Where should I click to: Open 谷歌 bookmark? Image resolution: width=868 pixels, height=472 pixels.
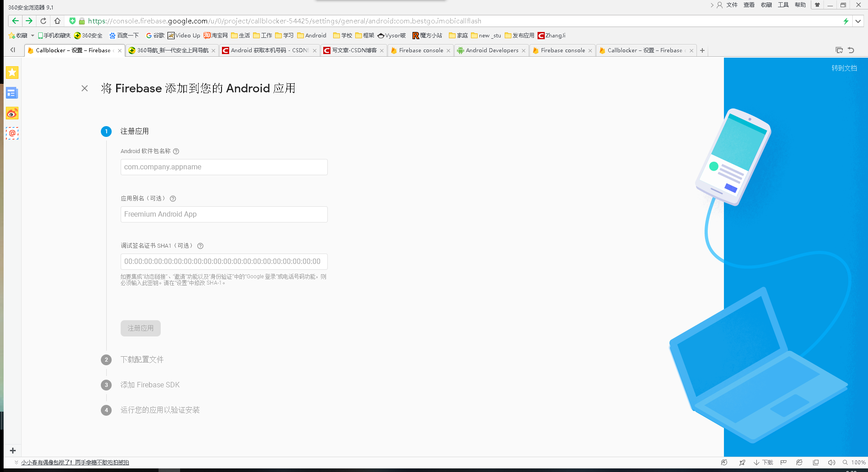point(155,36)
